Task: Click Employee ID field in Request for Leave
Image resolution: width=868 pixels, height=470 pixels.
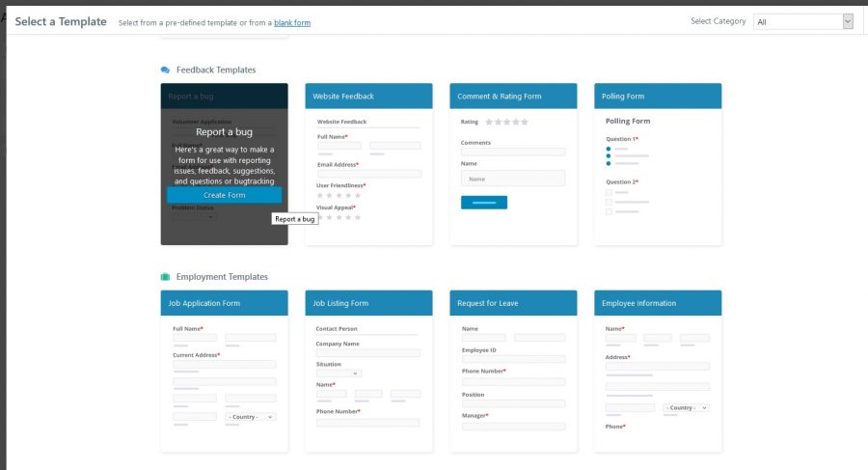Action: (514, 359)
